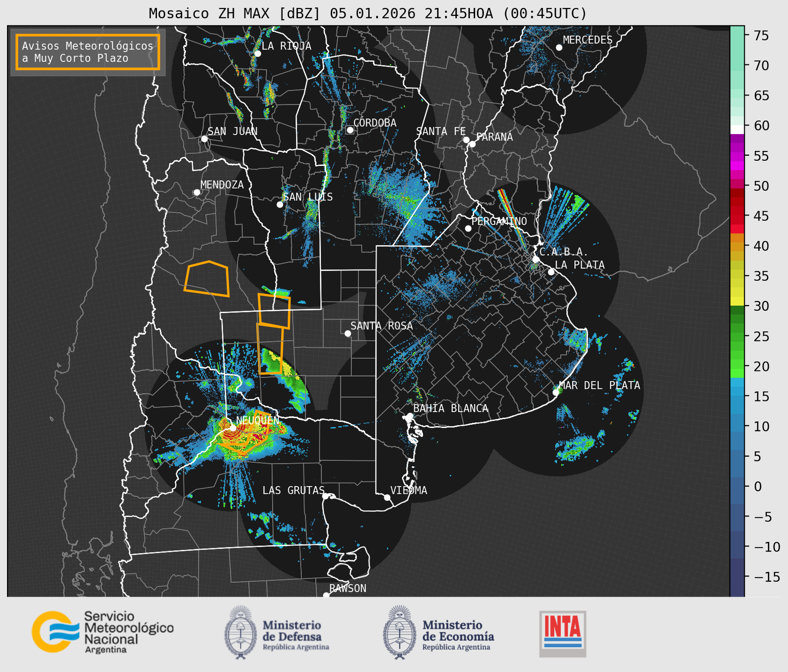Click the PERGAMINO city label
Screen dimensions: 788x672
[499, 221]
